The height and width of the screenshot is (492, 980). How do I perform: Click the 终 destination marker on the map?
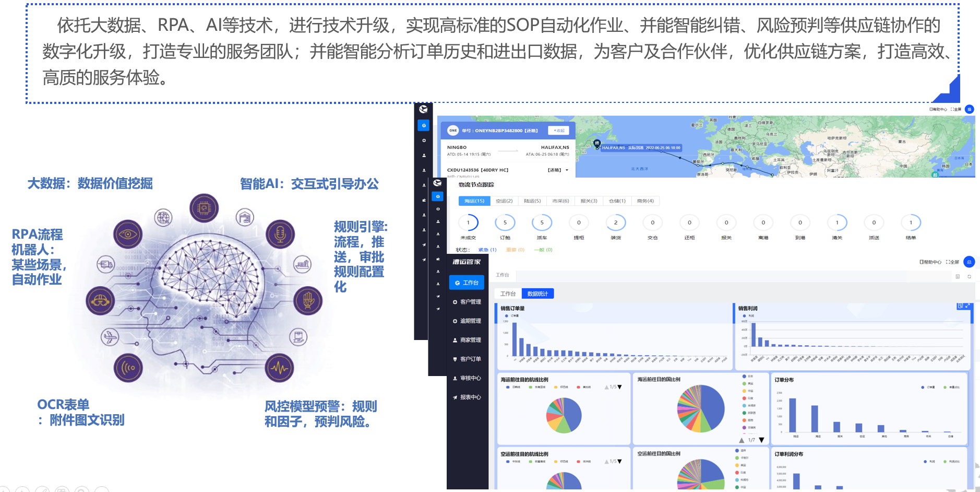tap(597, 143)
